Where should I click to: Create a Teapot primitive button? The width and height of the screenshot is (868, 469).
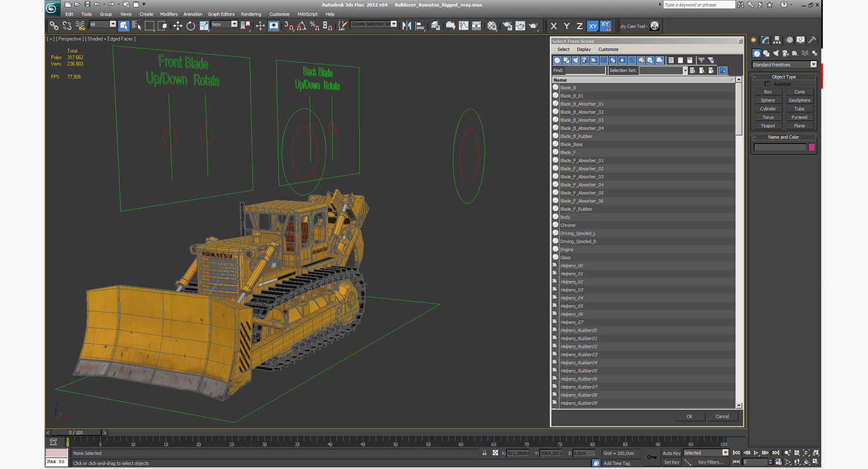tap(768, 125)
